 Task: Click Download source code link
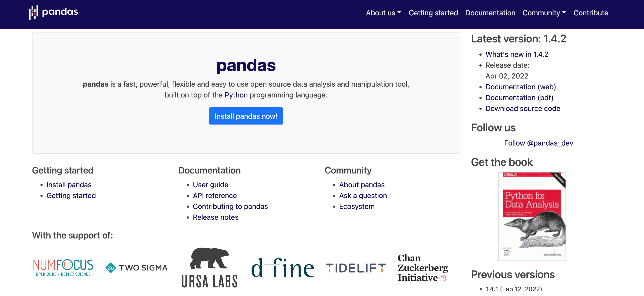click(x=523, y=109)
